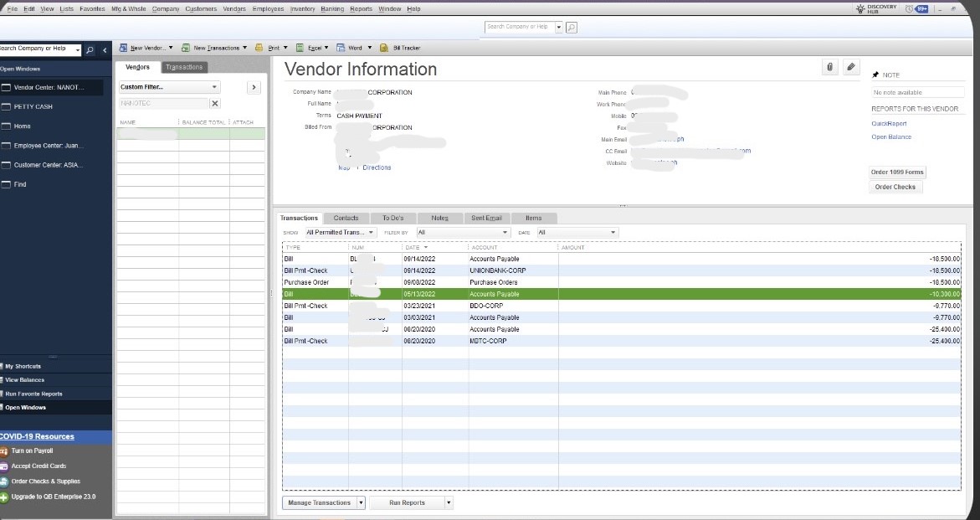Viewport: 980px width, 520px height.
Task: Click the Order Checks button
Action: (x=895, y=187)
